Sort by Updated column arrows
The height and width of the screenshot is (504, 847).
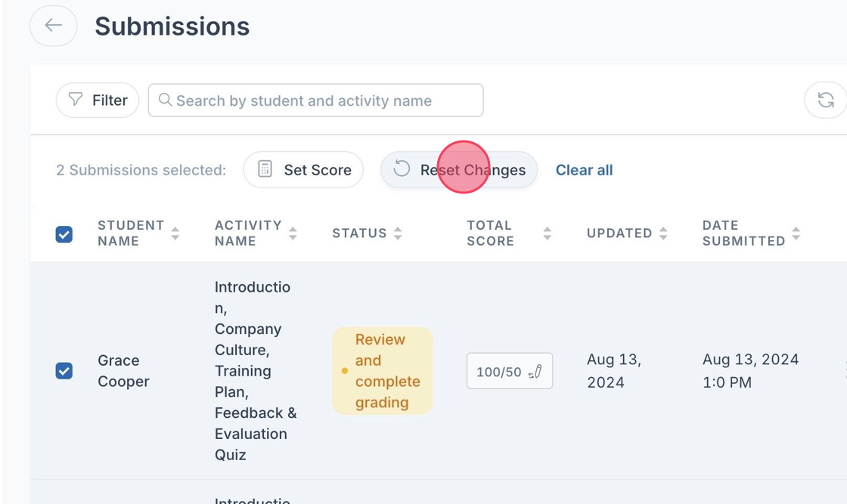663,233
